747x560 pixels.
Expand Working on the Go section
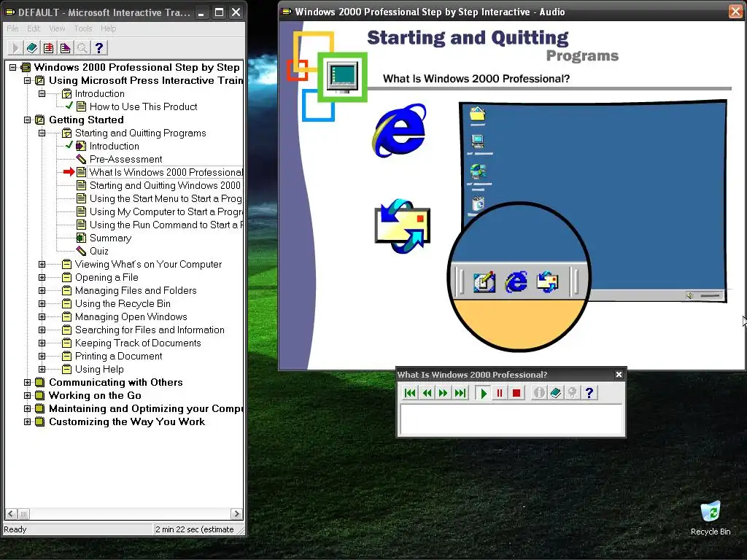(x=27, y=395)
